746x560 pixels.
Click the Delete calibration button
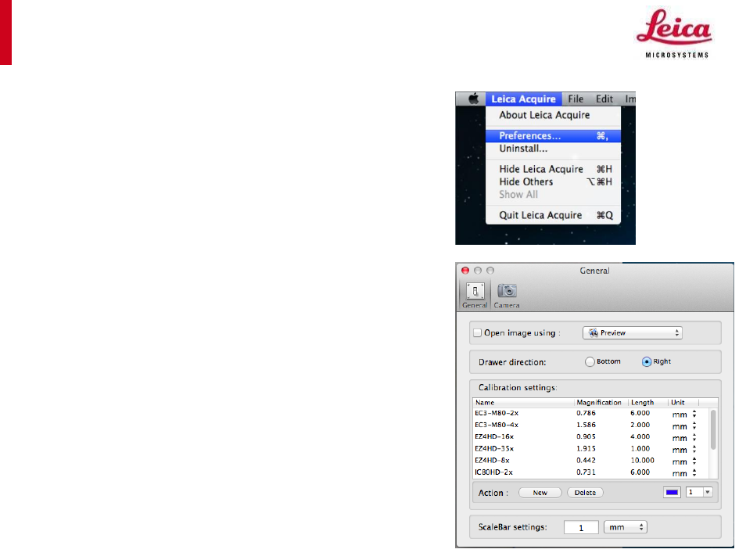pyautogui.click(x=585, y=493)
